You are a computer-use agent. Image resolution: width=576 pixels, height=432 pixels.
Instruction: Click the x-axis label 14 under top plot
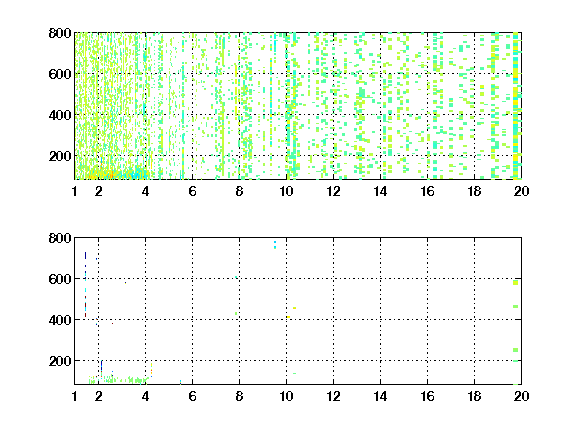380,191
